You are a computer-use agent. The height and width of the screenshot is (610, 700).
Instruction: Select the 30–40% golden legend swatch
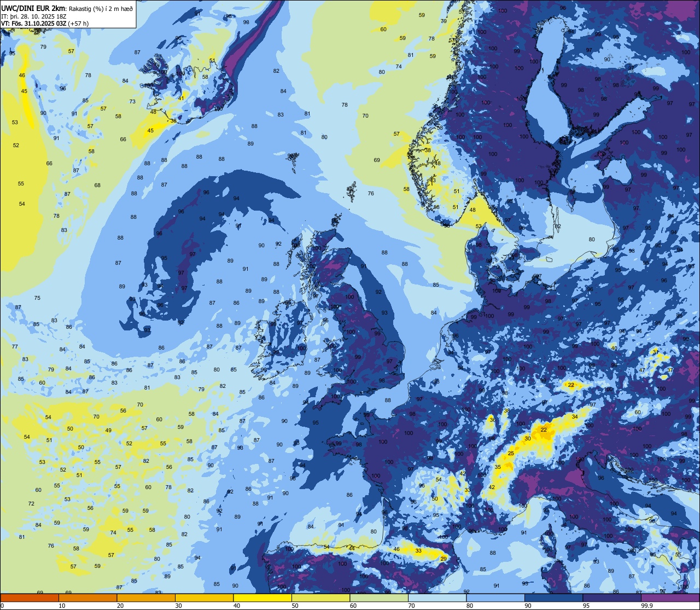pos(204,597)
